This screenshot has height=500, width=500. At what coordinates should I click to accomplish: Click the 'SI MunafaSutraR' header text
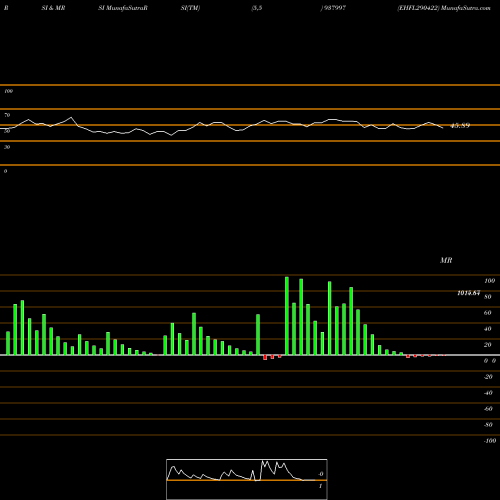[x=123, y=8]
